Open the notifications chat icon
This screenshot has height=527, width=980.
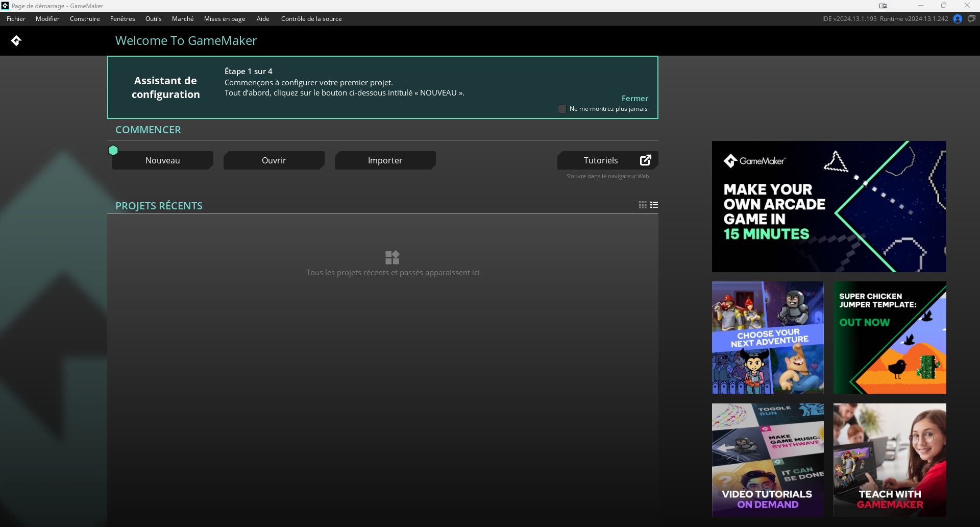(971, 19)
